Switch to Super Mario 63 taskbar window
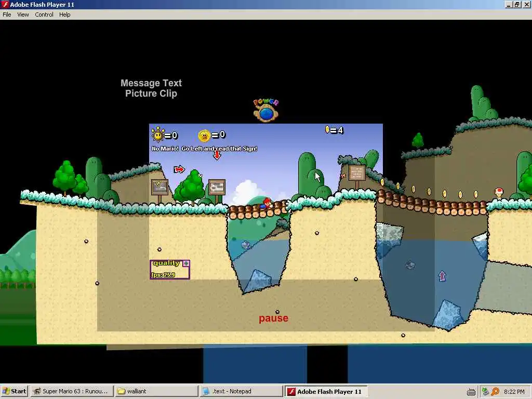The image size is (532, 399). (72, 391)
